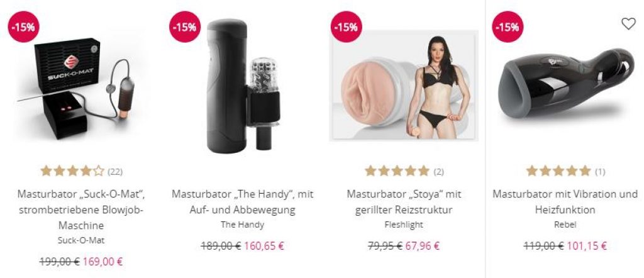Add the Rebel product to wishlist via heart icon
The image size is (644, 278).
coord(628,24)
